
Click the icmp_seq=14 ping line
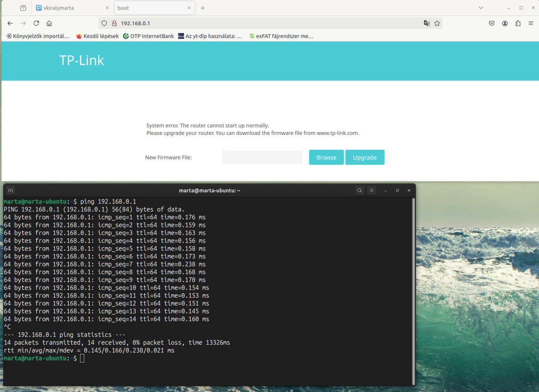(x=106, y=319)
